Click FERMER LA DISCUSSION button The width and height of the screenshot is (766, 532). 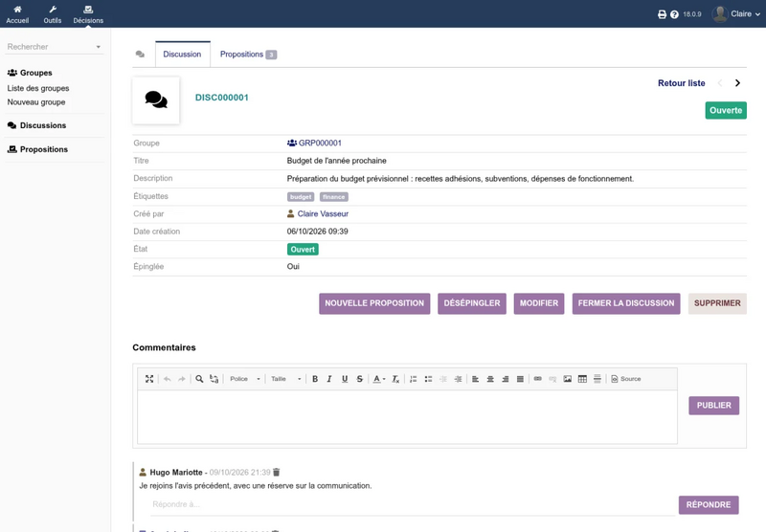point(626,303)
